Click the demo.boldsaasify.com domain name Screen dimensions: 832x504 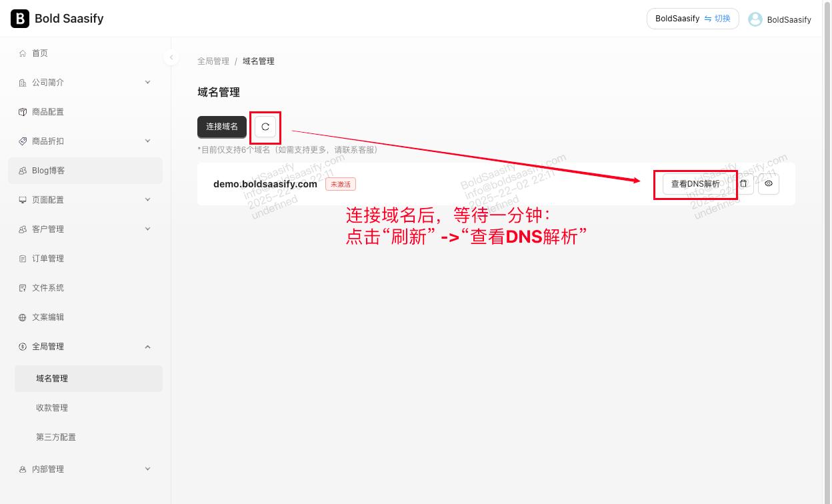click(265, 184)
